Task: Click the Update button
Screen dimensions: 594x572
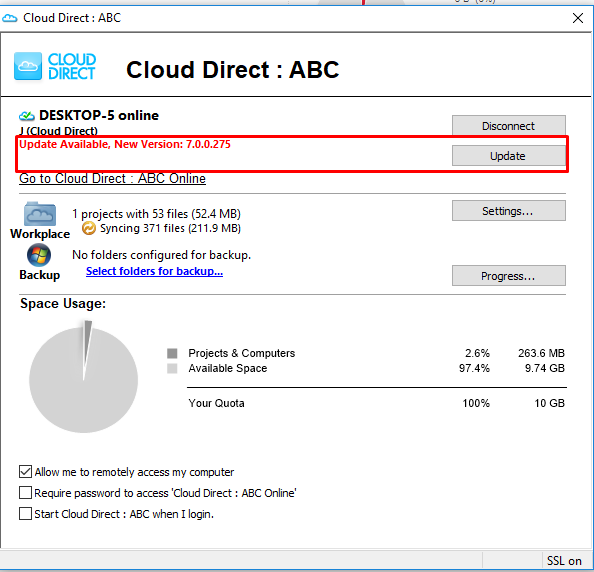Action: pyautogui.click(x=509, y=156)
